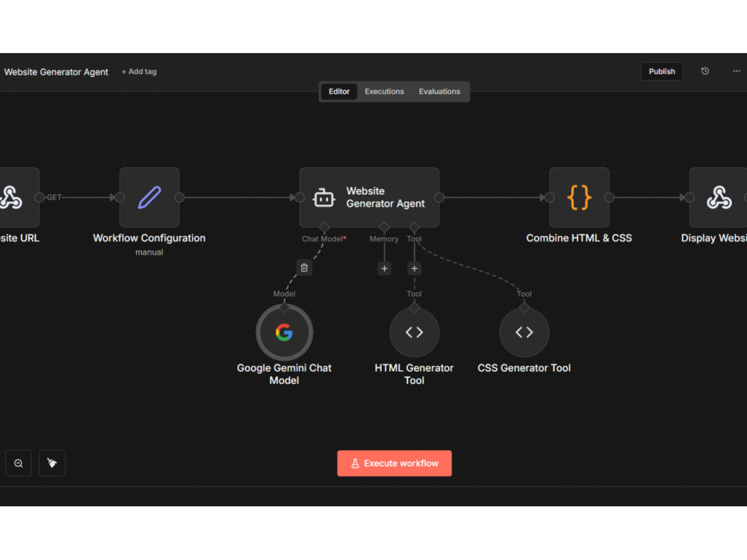Open the Combine HTML & CSS code node
747x560 pixels.
tap(579, 197)
